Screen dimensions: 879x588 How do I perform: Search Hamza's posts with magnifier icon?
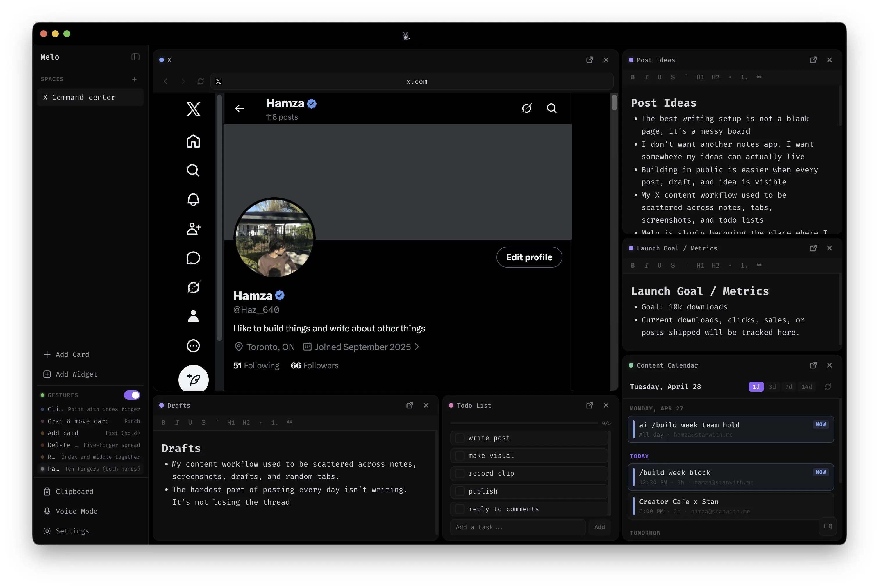(551, 108)
